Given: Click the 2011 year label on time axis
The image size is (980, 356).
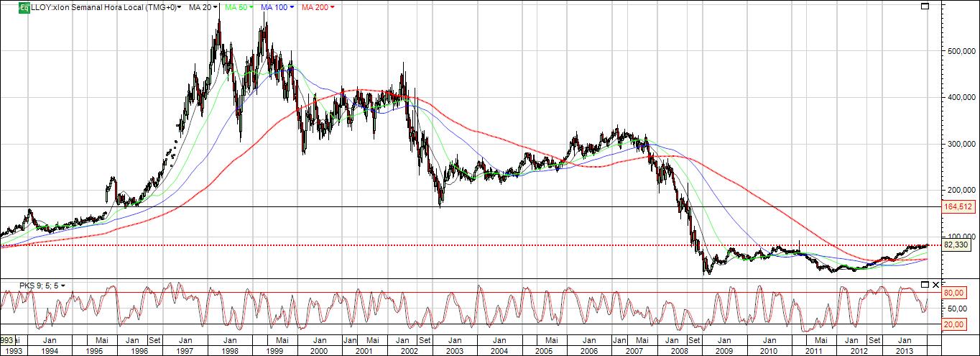Looking at the screenshot, I should pos(814,350).
